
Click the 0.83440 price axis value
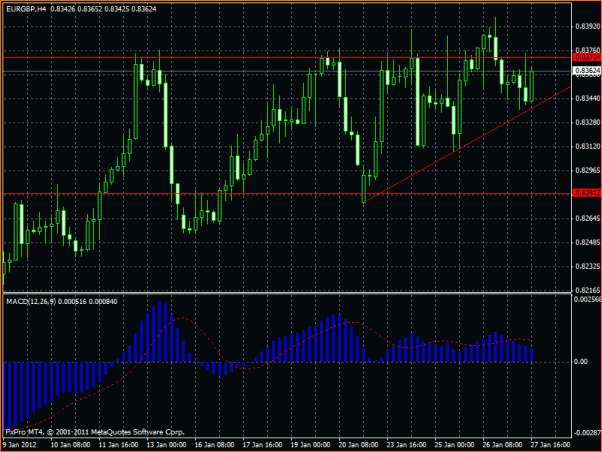click(587, 99)
